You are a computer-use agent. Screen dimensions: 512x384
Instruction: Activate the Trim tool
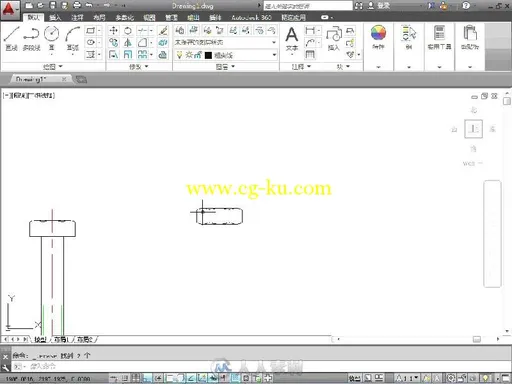(142, 31)
